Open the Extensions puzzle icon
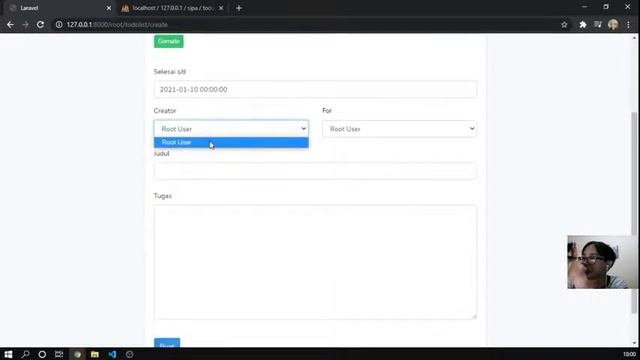Image resolution: width=640 pixels, height=360 pixels. [583, 24]
